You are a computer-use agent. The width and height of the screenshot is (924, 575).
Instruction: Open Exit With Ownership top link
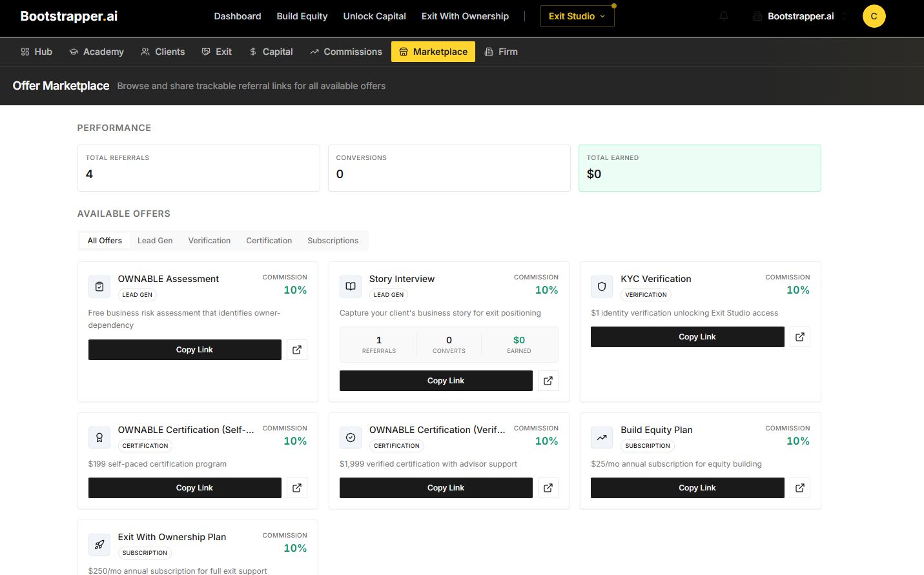click(x=465, y=16)
